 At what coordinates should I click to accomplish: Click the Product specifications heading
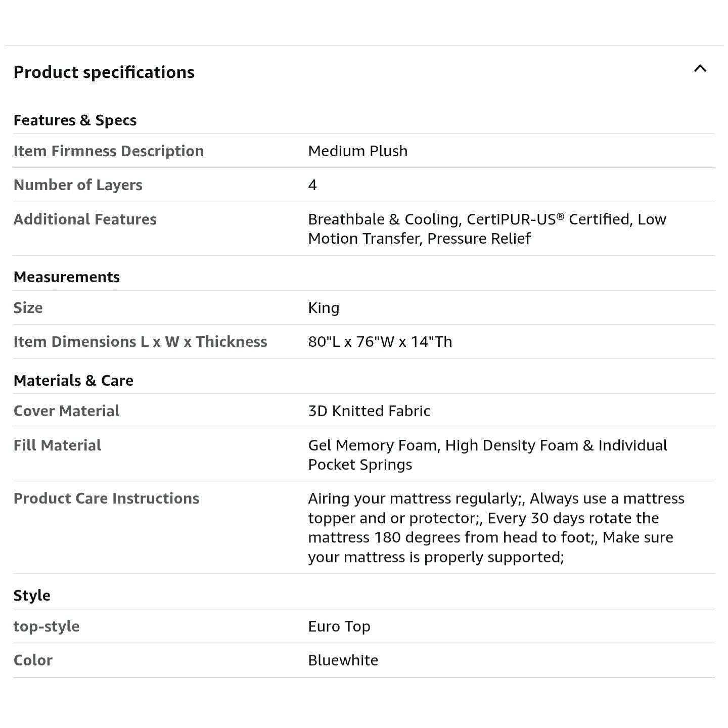(x=104, y=72)
